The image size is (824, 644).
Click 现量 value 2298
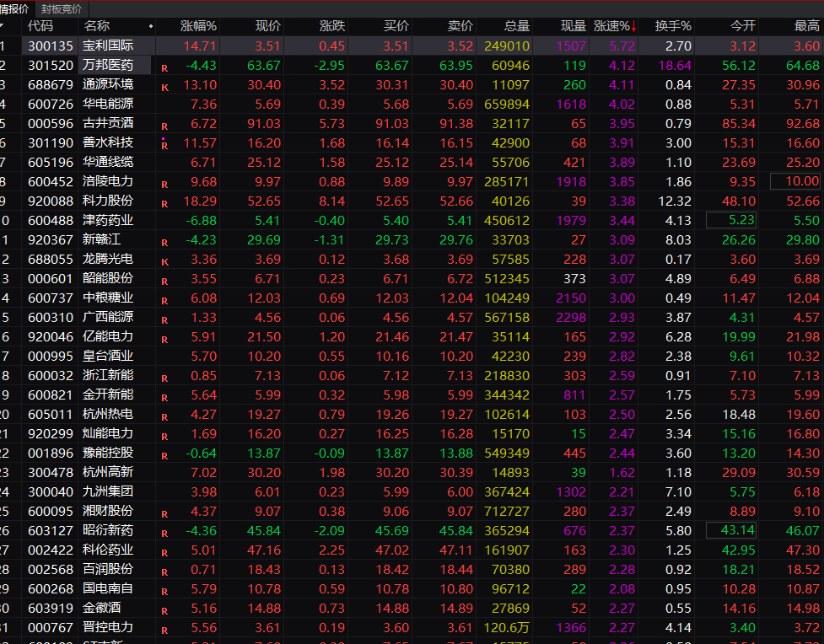(571, 317)
